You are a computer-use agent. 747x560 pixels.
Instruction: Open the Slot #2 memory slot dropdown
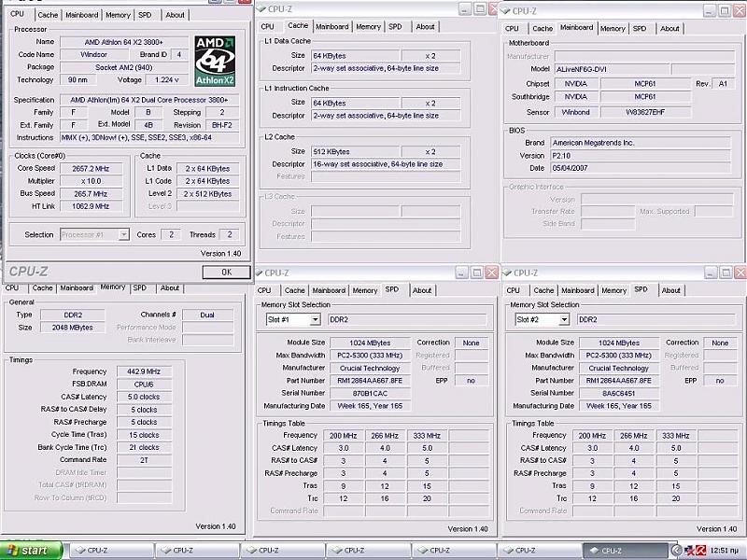pos(564,319)
